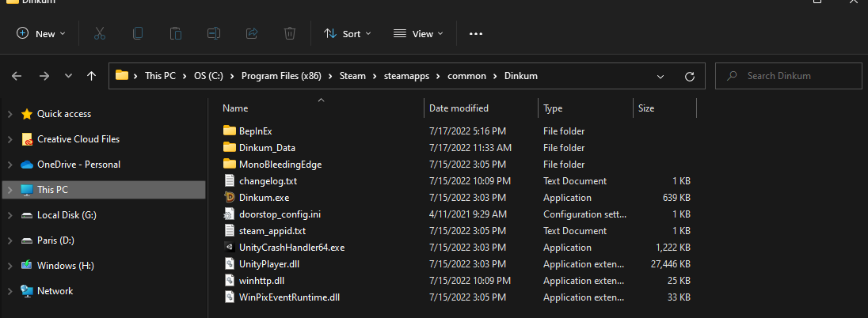
Task: Click inside the Search Dinkum box
Action: 796,76
